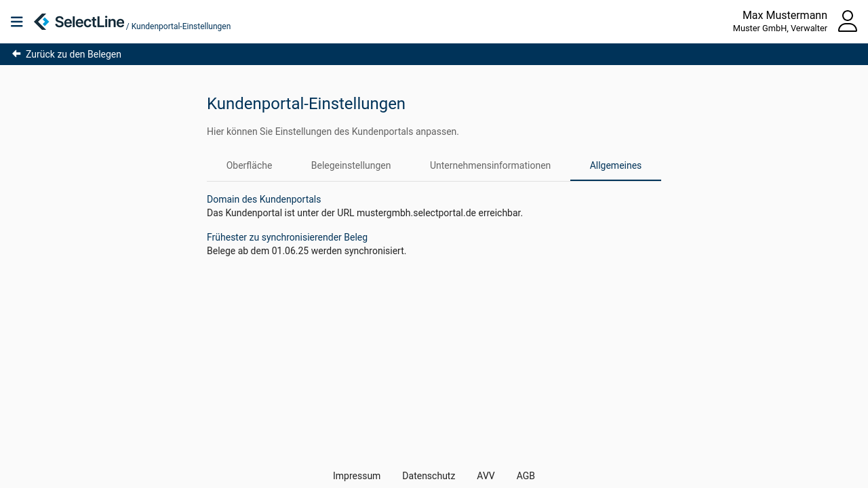868x488 pixels.
Task: Switch to the Oberfläche tab
Action: 249,165
